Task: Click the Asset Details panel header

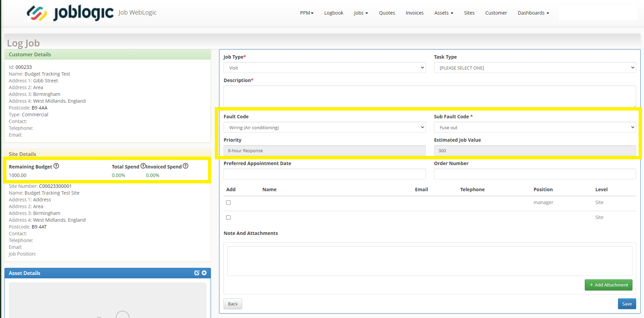Action: (108, 273)
